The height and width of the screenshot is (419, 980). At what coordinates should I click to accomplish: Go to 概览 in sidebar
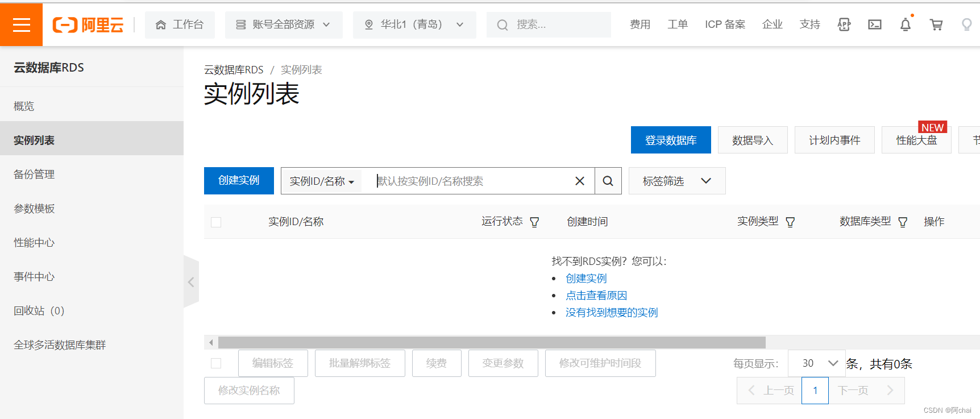pyautogui.click(x=92, y=106)
